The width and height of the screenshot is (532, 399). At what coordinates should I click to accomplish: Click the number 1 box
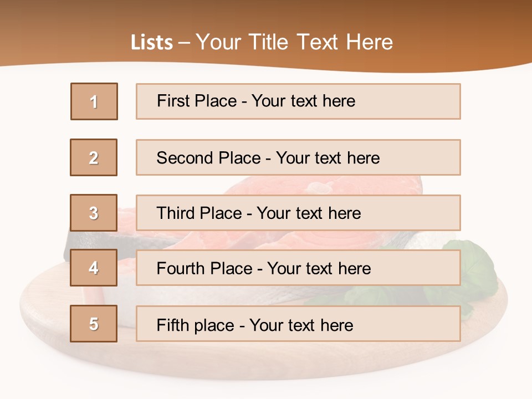pyautogui.click(x=94, y=101)
